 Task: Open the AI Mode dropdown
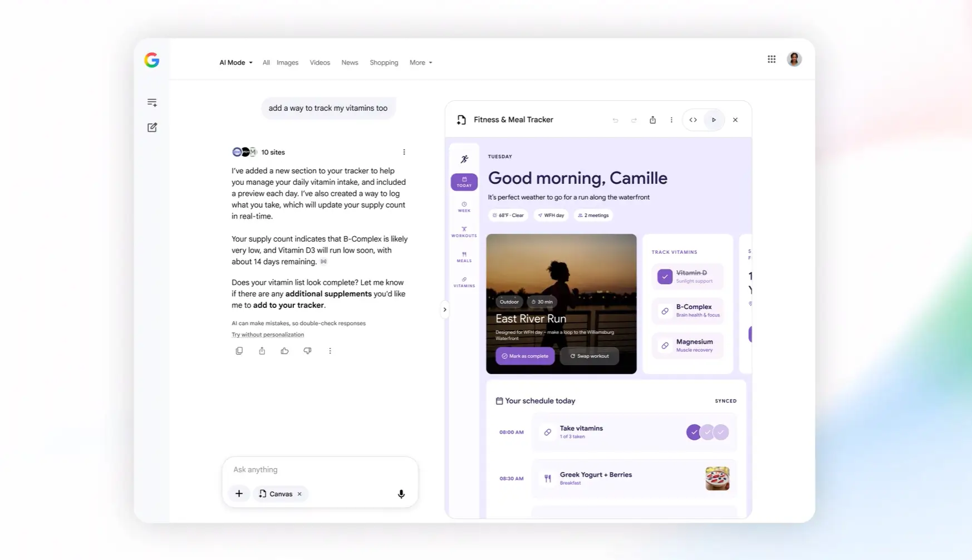point(236,62)
